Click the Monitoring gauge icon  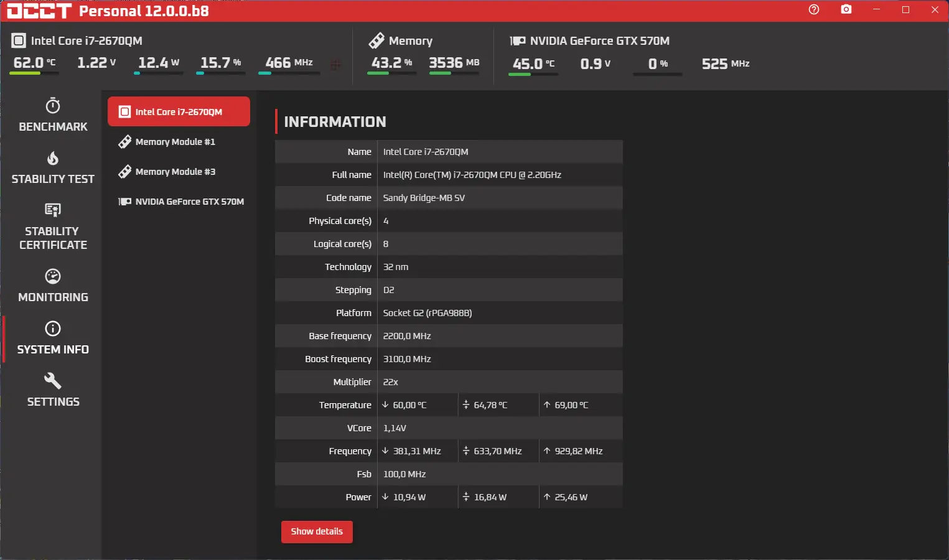click(x=53, y=276)
